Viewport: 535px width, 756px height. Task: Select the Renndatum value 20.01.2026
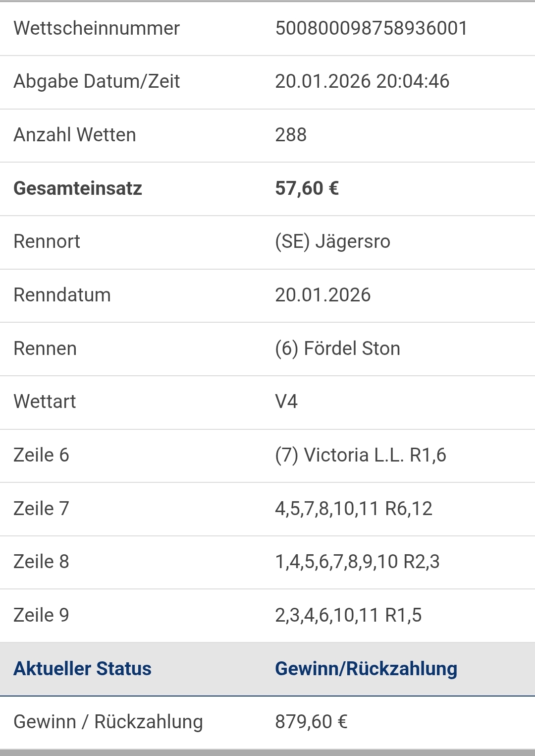tap(322, 295)
